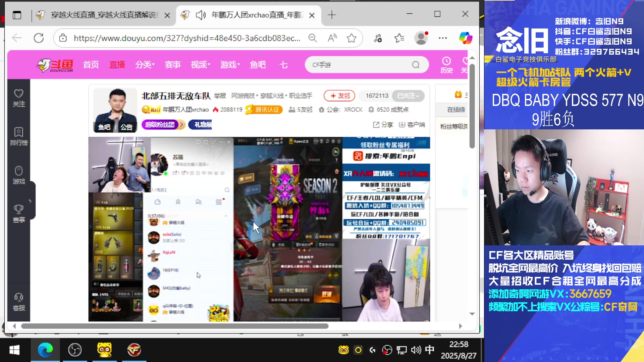The height and width of the screenshot is (362, 644).
Task: Close the 穿越火线直播 tab
Action: (167, 15)
